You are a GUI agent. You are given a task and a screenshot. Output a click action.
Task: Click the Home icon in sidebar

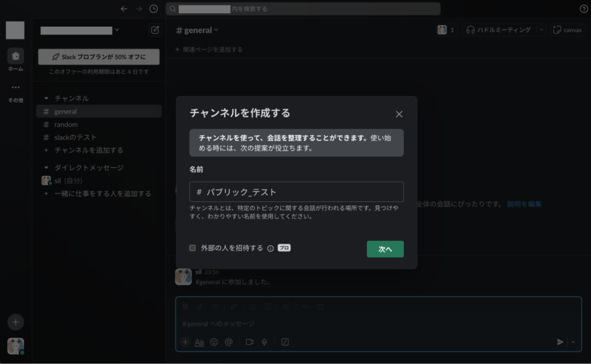coord(16,57)
